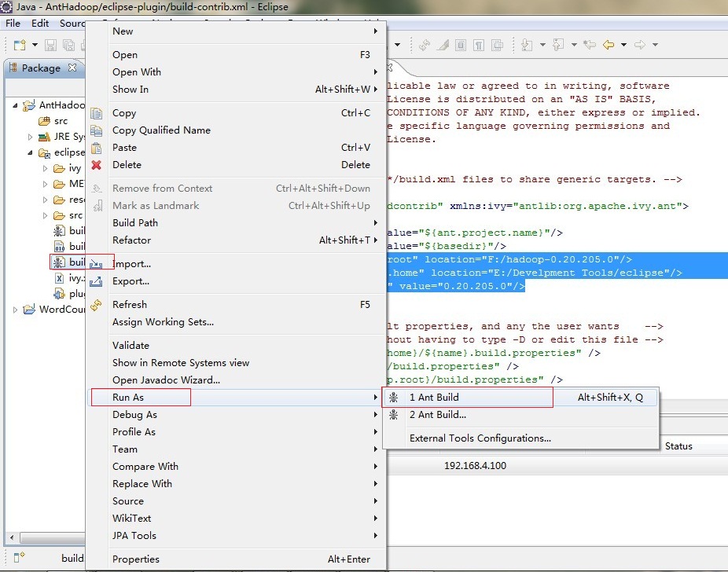Image resolution: width=728 pixels, height=572 pixels.
Task: Click the toggle block selection icon
Action: click(x=461, y=45)
